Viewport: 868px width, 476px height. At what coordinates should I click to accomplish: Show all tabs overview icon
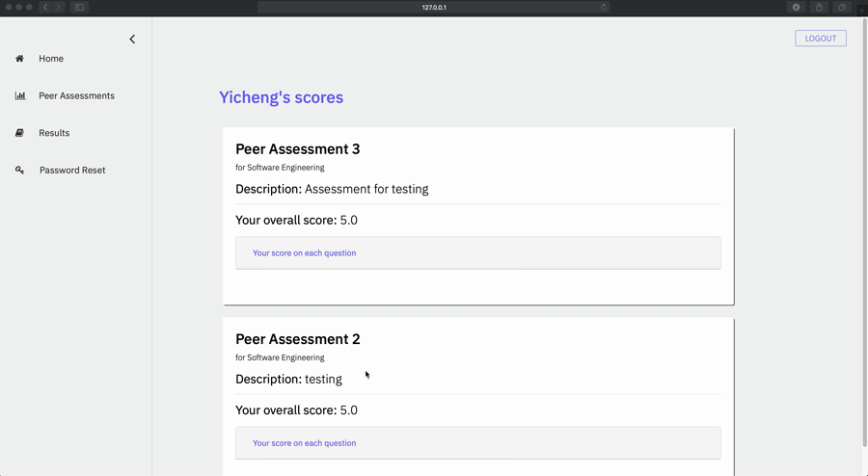tap(841, 7)
